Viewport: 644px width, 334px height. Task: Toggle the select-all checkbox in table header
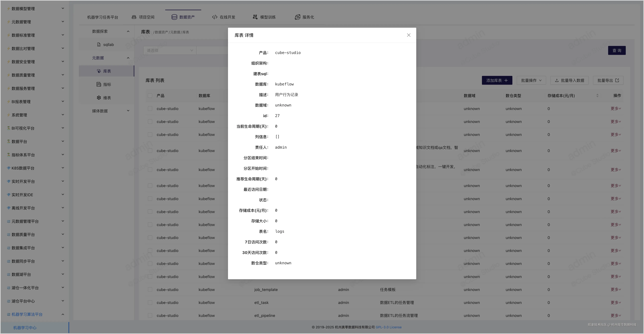tap(150, 96)
